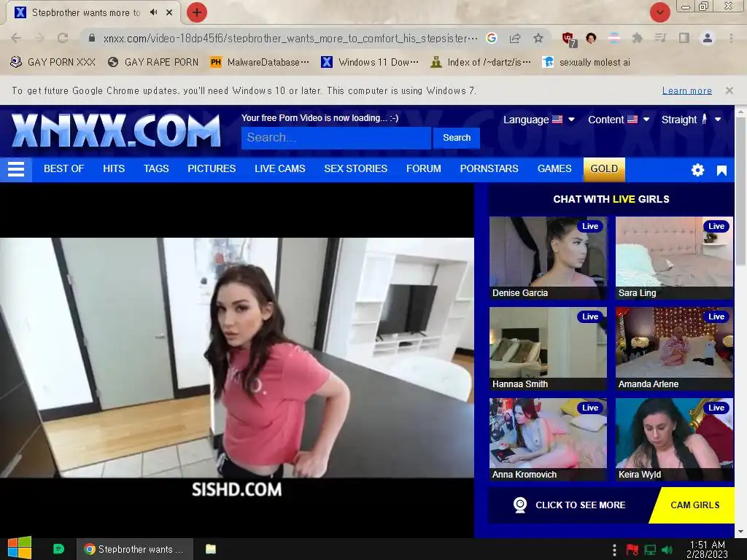Click the address bar URL
The width and height of the screenshot is (747, 560).
point(290,38)
